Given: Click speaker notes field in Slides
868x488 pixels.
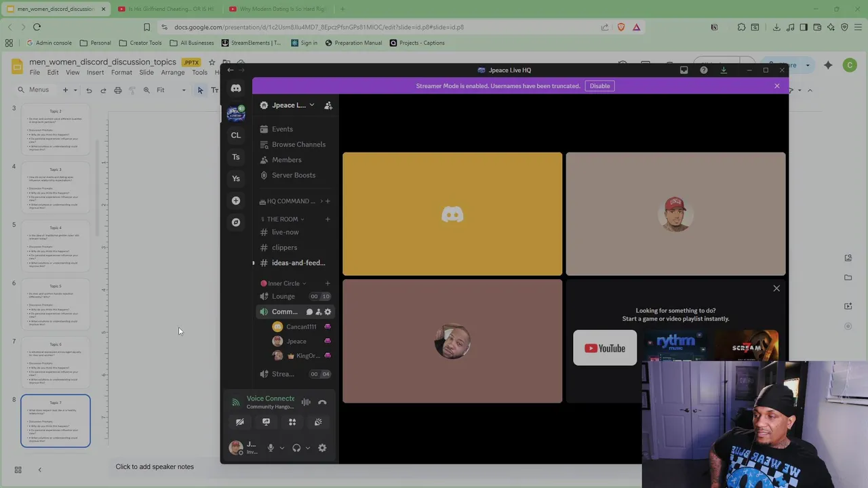Looking at the screenshot, I should 155,466.
